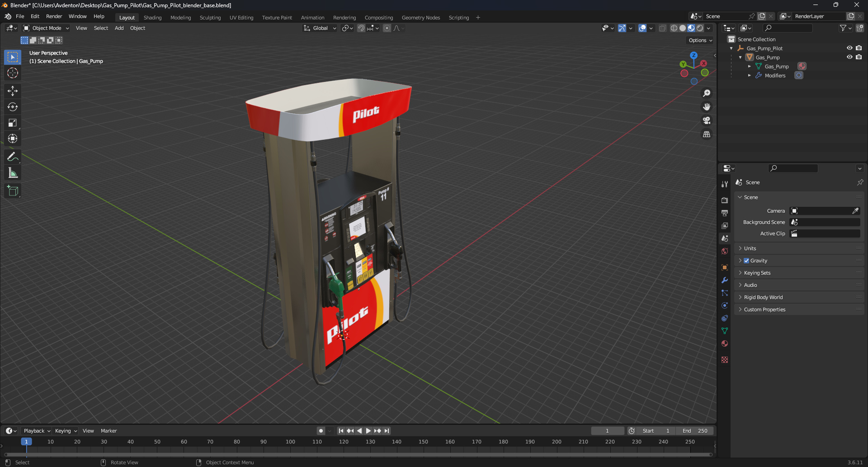Open the Render properties tab
The height and width of the screenshot is (467, 868).
coord(725,200)
